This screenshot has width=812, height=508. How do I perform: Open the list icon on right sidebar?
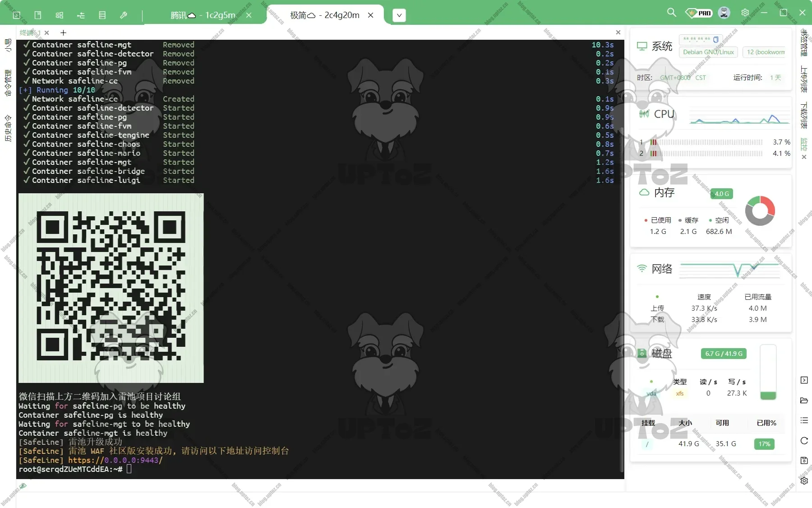coord(804,420)
